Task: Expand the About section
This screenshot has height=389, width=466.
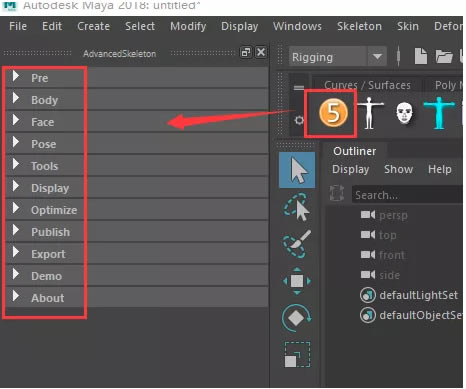Action: [x=137, y=298]
